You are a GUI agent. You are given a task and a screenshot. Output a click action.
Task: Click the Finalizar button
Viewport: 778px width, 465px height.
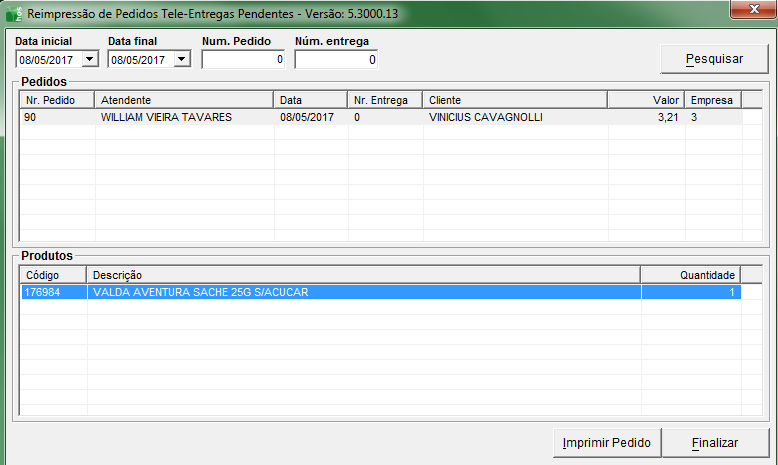(714, 442)
